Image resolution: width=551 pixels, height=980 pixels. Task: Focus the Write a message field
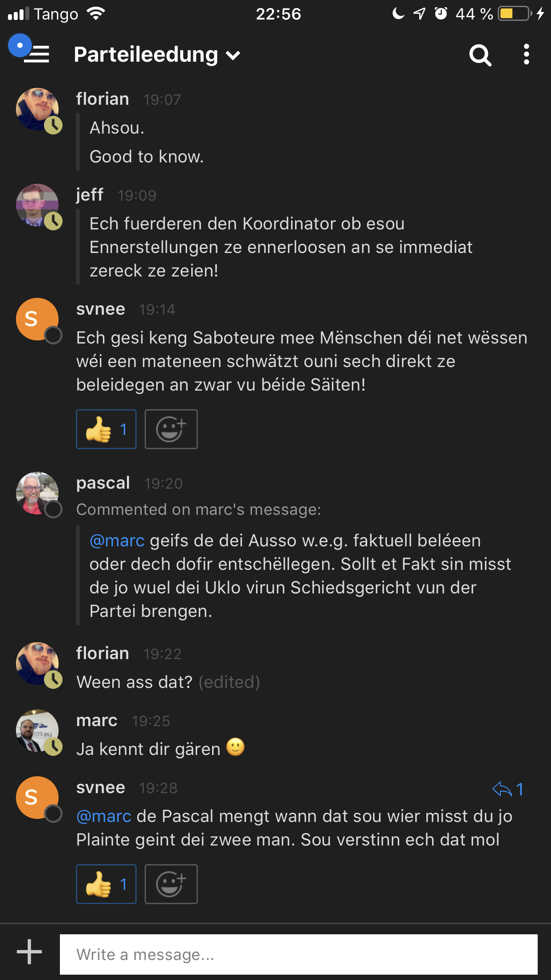[298, 955]
